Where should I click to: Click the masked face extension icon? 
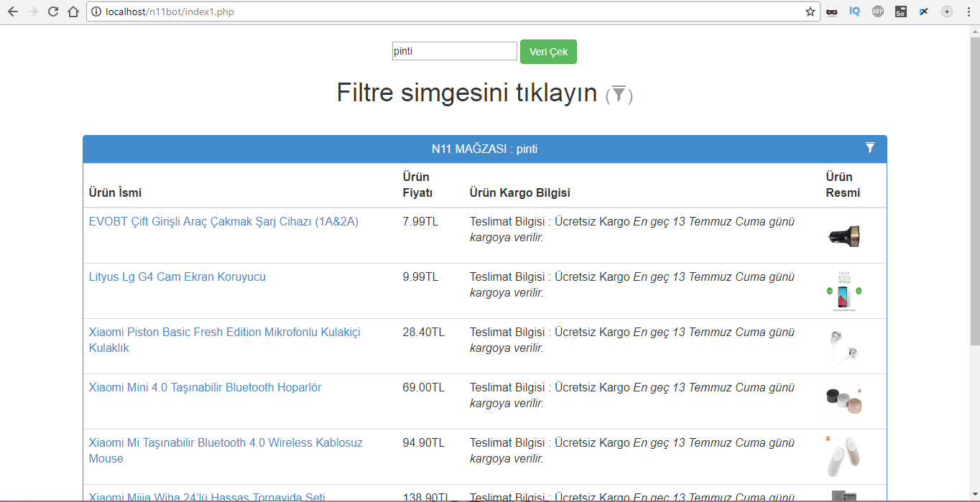[832, 11]
